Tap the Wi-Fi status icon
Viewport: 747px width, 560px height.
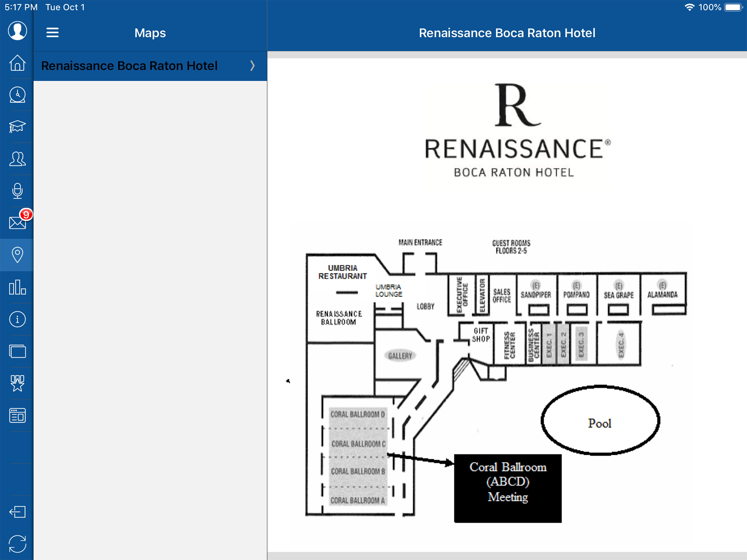(x=689, y=7)
